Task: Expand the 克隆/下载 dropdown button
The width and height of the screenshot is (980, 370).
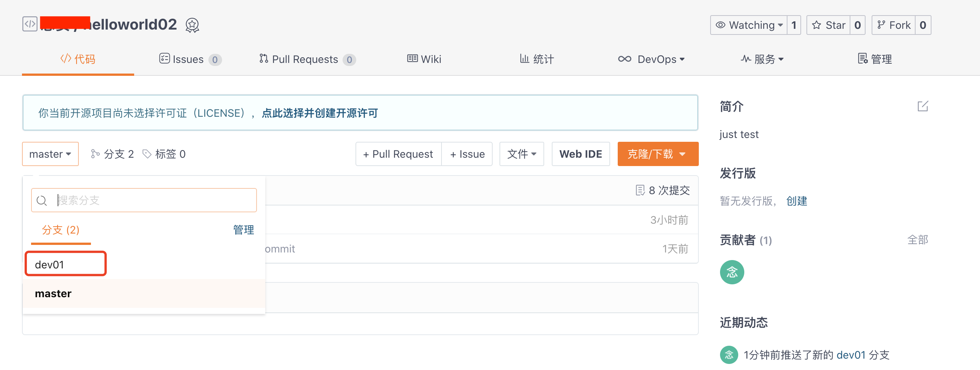Action: 658,154
